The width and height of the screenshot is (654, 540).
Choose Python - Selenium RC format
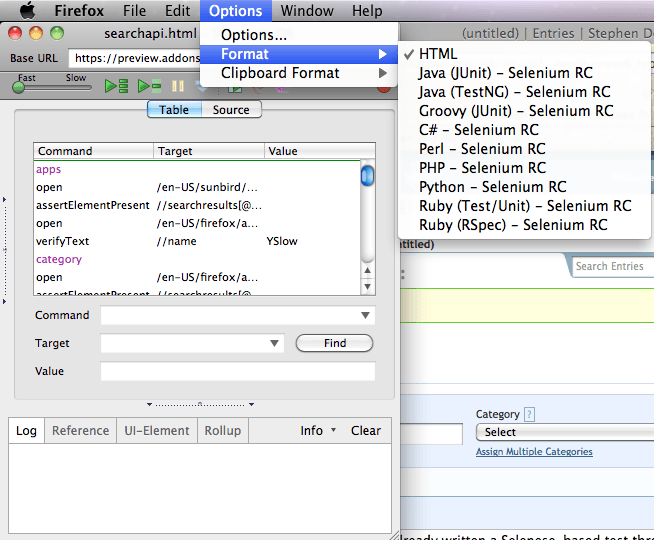(492, 187)
